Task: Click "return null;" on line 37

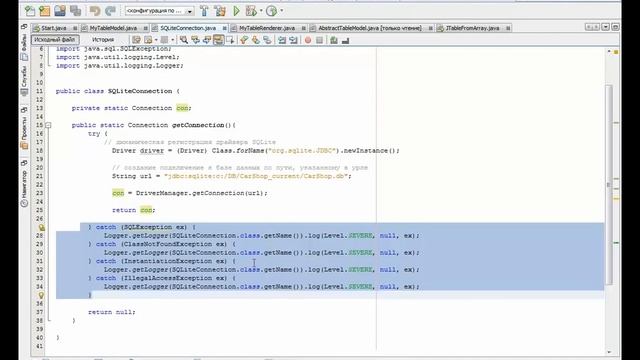Action: coord(111,312)
